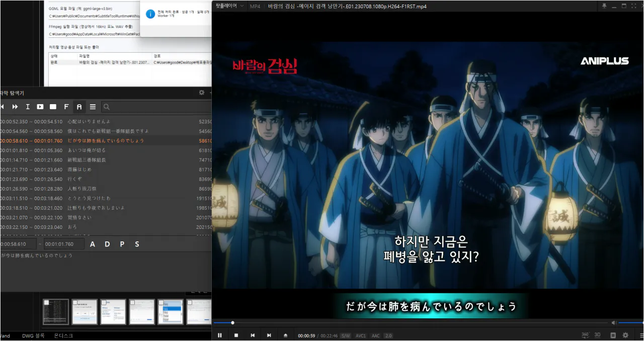Jump to next subtitle with the double-arrow icon
The image size is (644, 341).
click(15, 107)
